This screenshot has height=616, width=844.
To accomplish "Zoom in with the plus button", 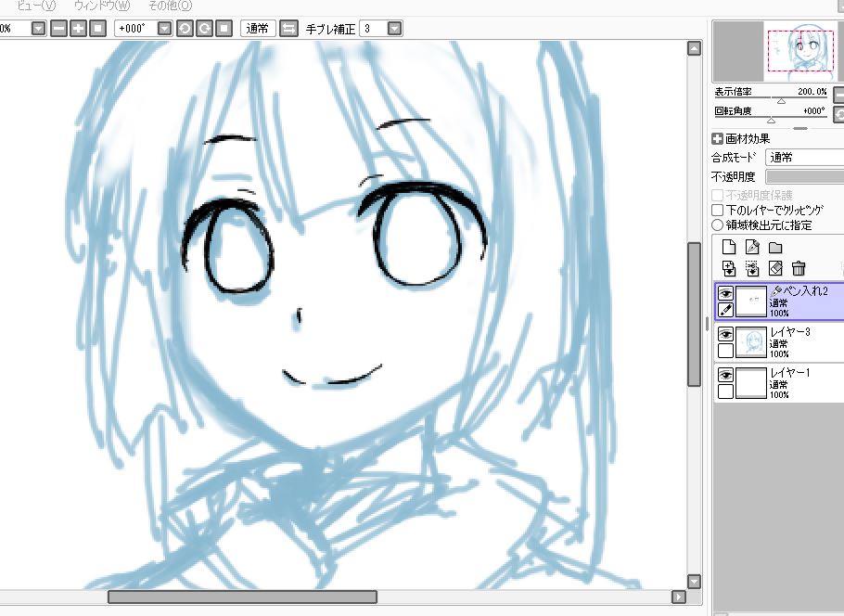I will pyautogui.click(x=78, y=29).
